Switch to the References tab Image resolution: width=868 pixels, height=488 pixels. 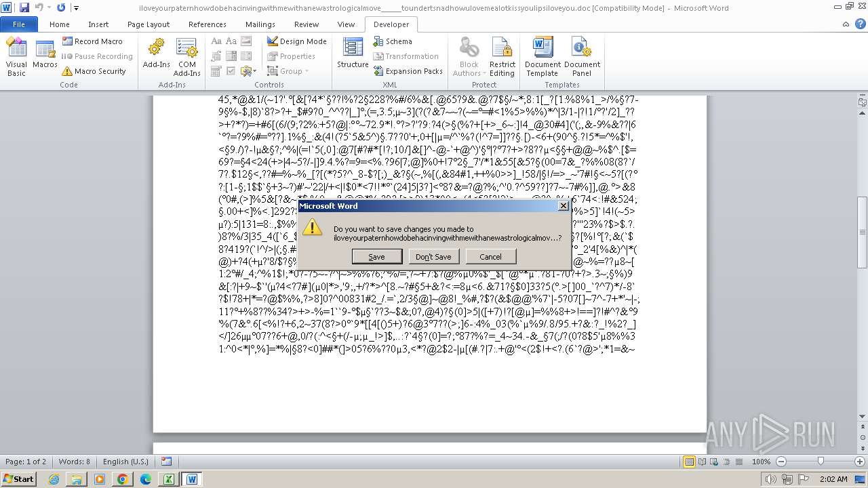(x=208, y=24)
